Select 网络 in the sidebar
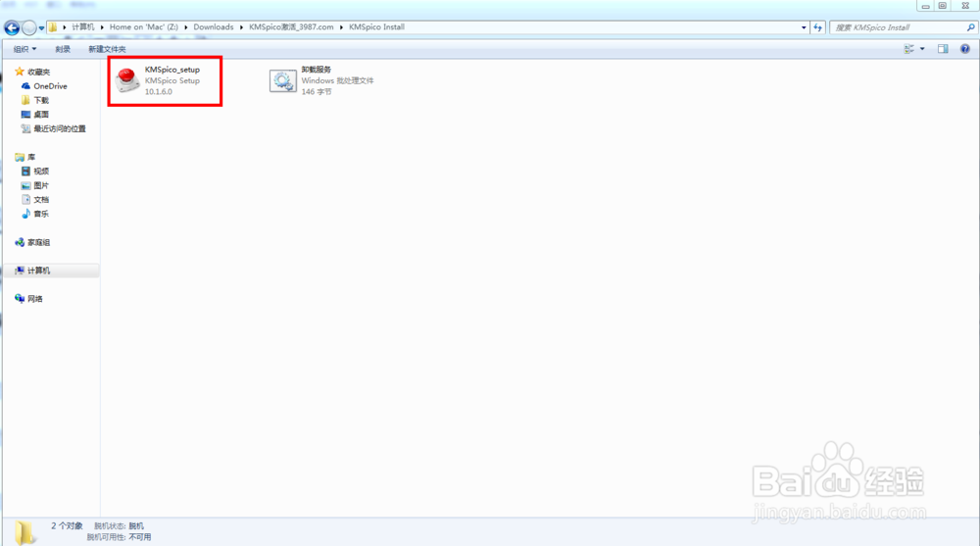 point(28,299)
